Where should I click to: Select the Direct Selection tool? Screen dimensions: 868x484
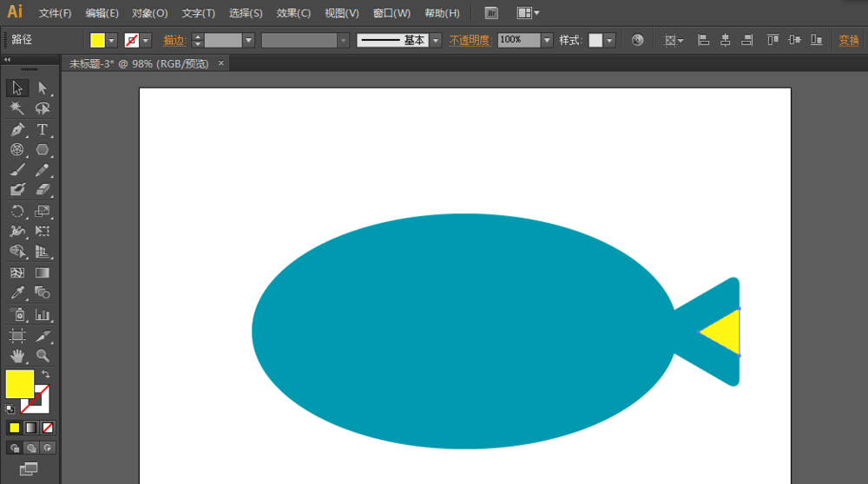[x=42, y=88]
